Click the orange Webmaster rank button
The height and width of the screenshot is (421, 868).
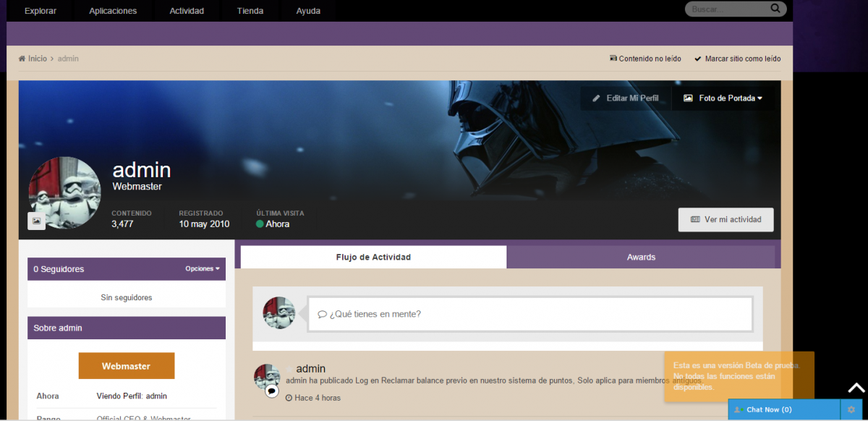tap(127, 366)
